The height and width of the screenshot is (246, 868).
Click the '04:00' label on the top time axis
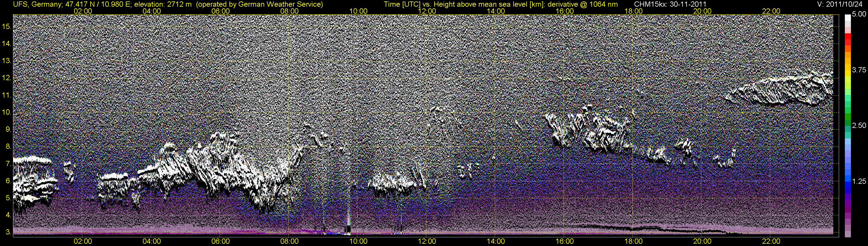pos(152,11)
